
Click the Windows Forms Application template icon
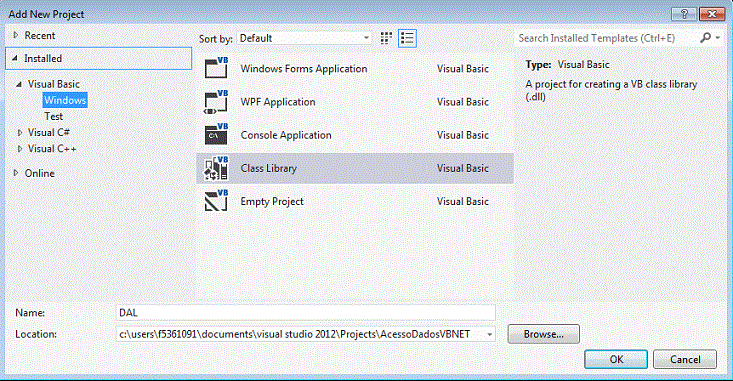pyautogui.click(x=216, y=68)
